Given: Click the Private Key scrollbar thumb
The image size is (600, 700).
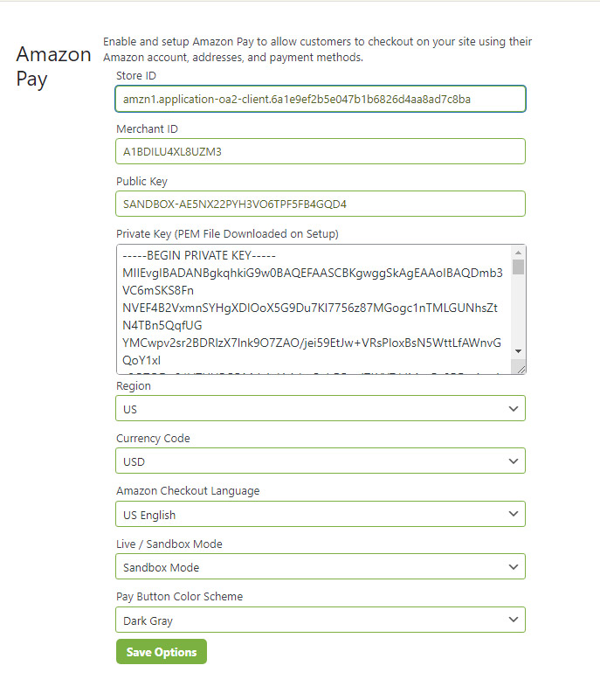Looking at the screenshot, I should [x=518, y=267].
